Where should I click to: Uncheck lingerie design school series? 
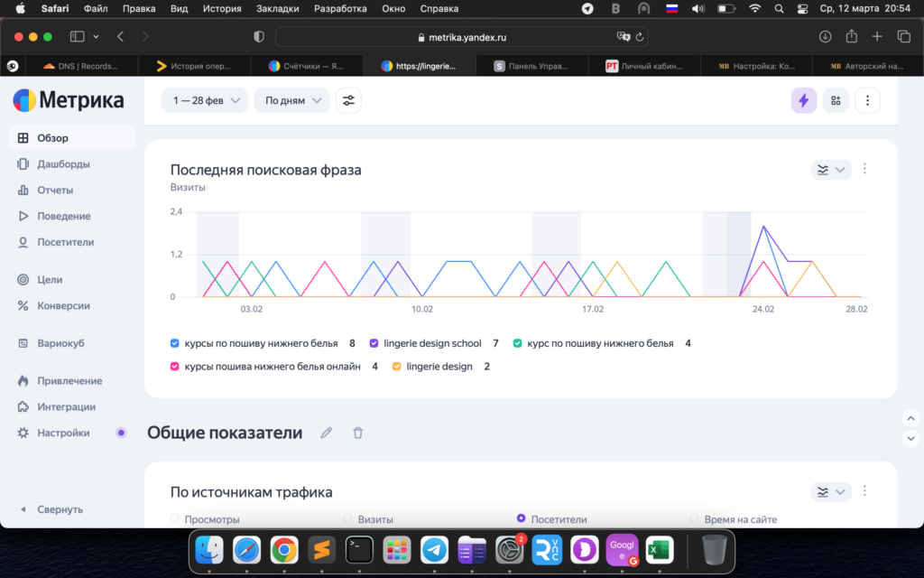coord(374,343)
